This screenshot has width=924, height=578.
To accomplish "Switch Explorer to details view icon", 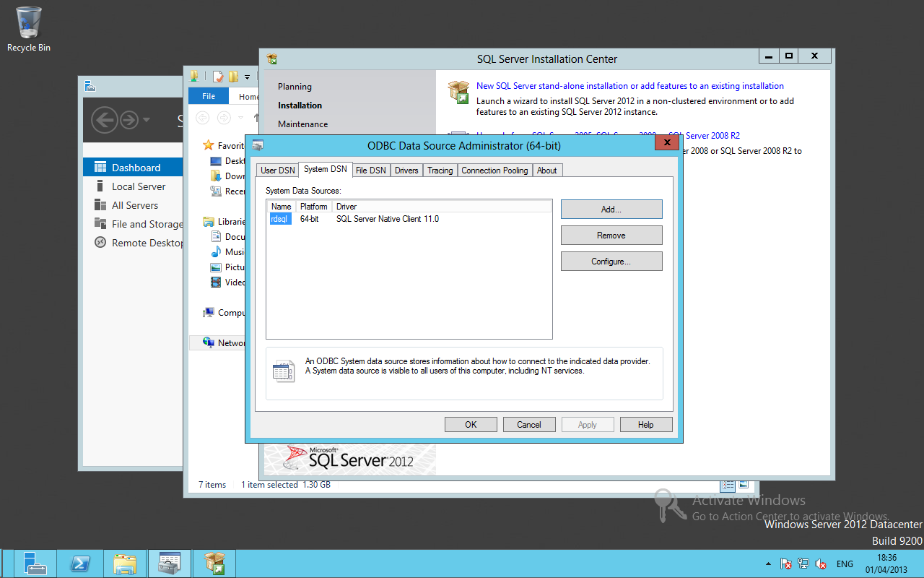I will (728, 486).
